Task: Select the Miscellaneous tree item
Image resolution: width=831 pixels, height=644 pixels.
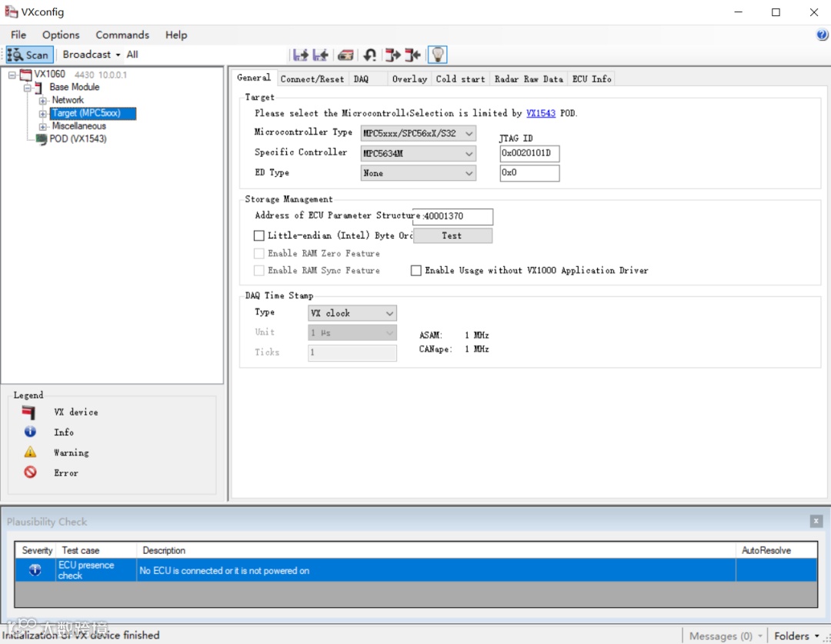Action: click(x=79, y=126)
